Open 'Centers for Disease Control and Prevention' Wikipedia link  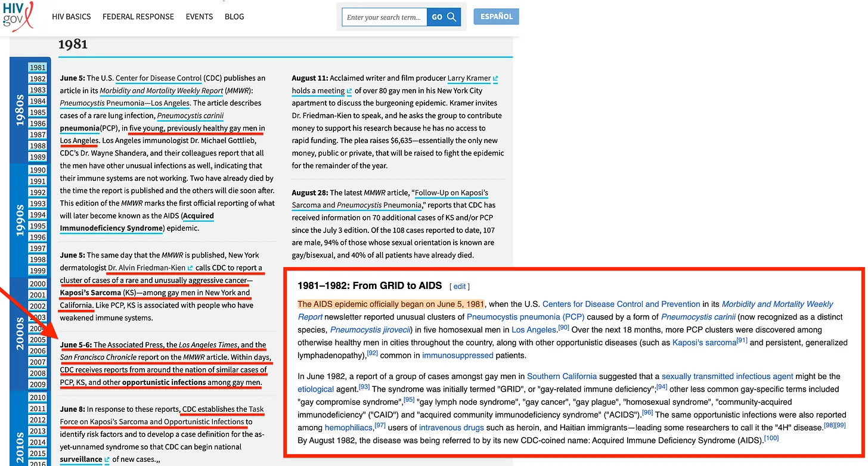[621, 304]
